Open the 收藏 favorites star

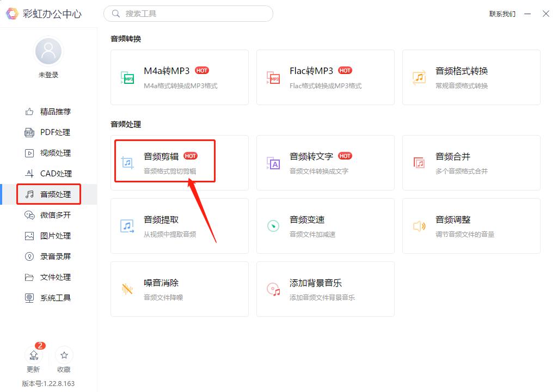(x=64, y=358)
